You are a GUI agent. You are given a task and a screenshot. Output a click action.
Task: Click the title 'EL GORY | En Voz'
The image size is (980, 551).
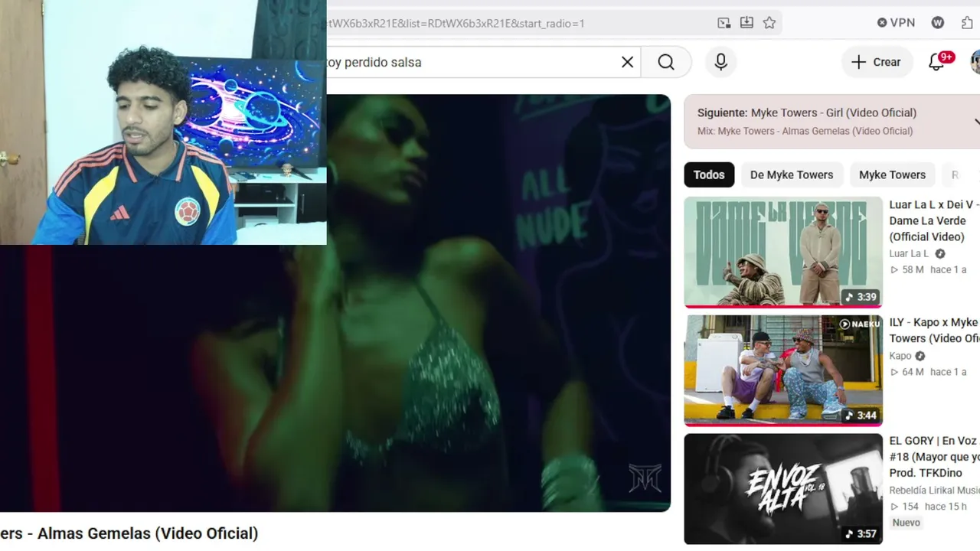934,457
